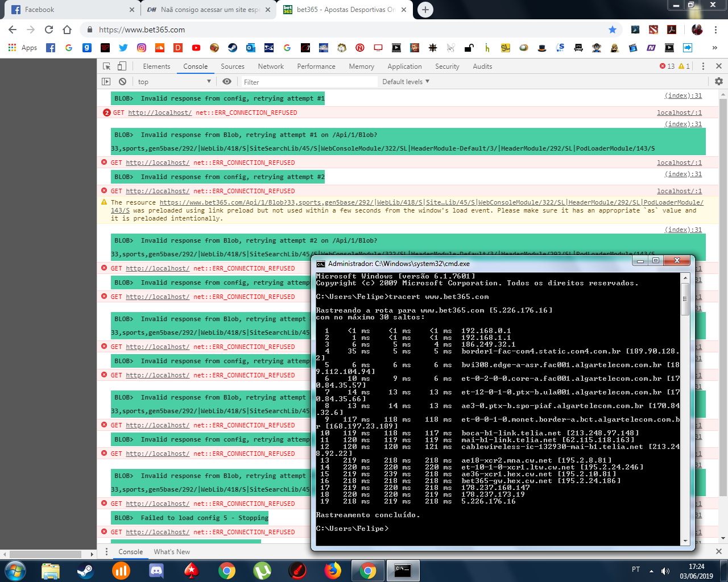This screenshot has height=582, width=728.
Task: Open the Default levels dropdown
Action: [406, 82]
